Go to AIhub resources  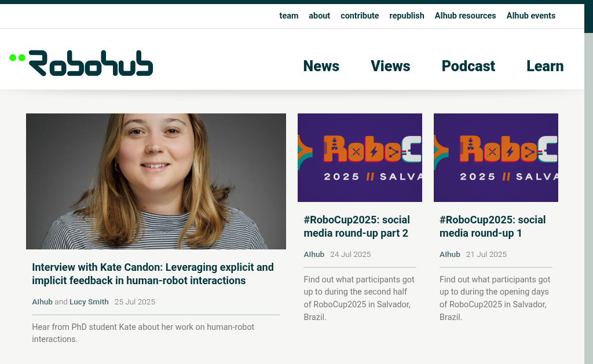point(465,16)
